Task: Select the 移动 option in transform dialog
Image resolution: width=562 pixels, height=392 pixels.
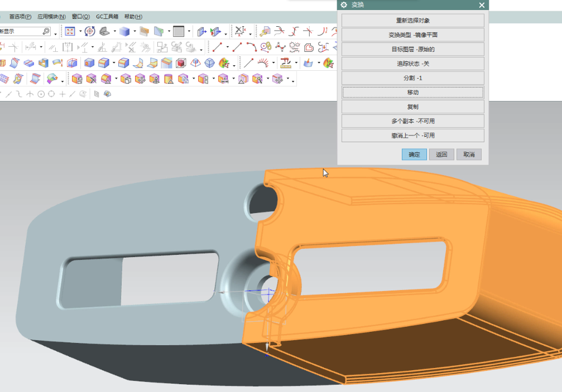Action: tap(412, 93)
